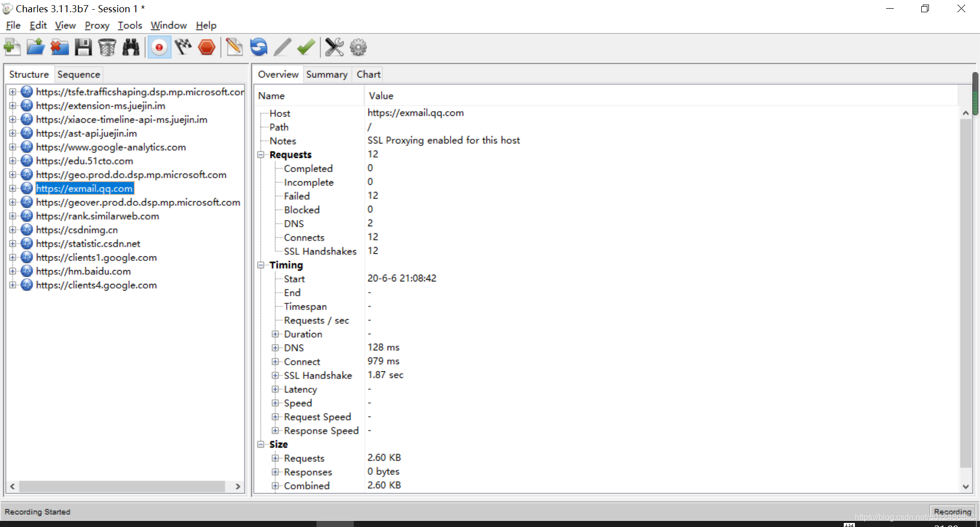Toggle throttling with the turtle icon
Image resolution: width=980 pixels, height=527 pixels.
[x=183, y=47]
